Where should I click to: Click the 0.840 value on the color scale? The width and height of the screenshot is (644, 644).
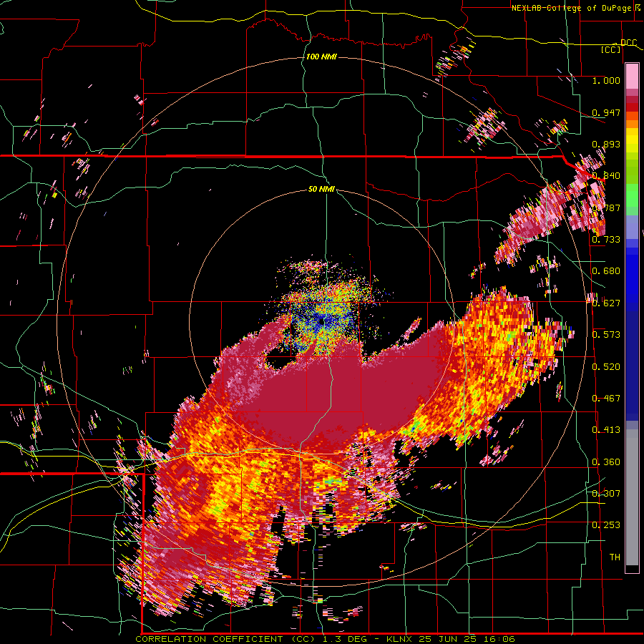(x=606, y=176)
